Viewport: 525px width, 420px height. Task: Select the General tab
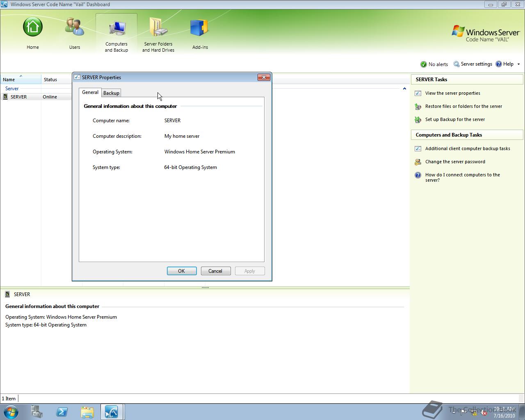click(90, 92)
